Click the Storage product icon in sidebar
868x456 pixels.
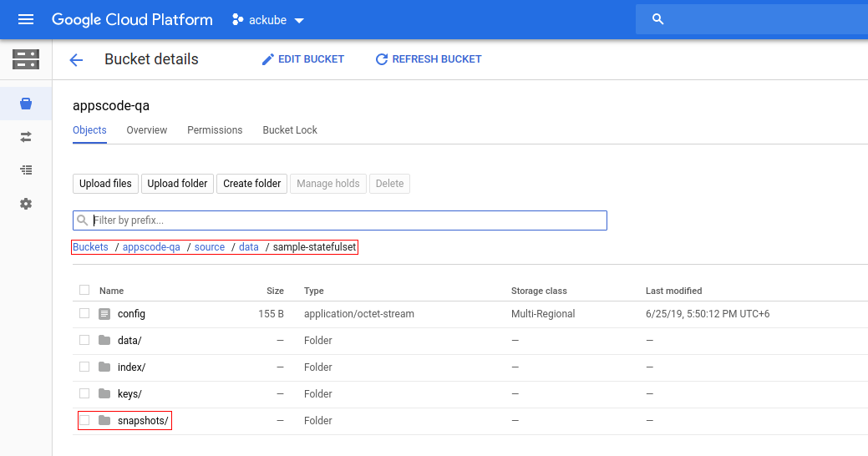26,59
